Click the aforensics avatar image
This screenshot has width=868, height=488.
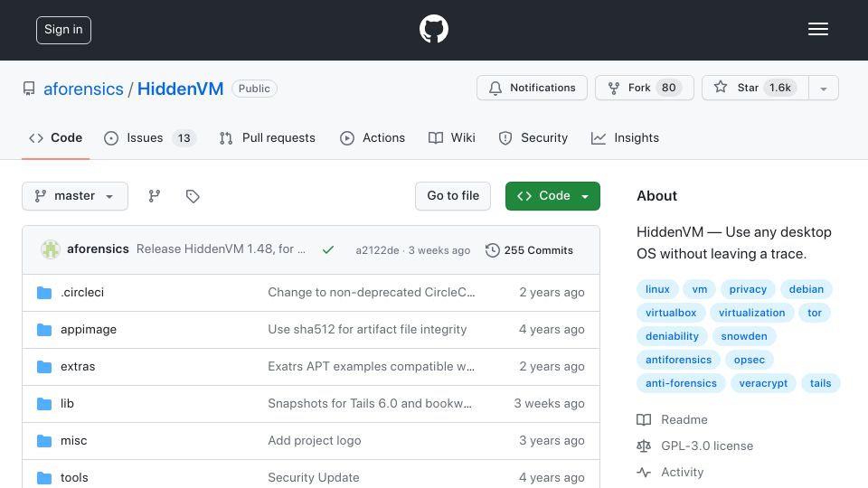(51, 249)
